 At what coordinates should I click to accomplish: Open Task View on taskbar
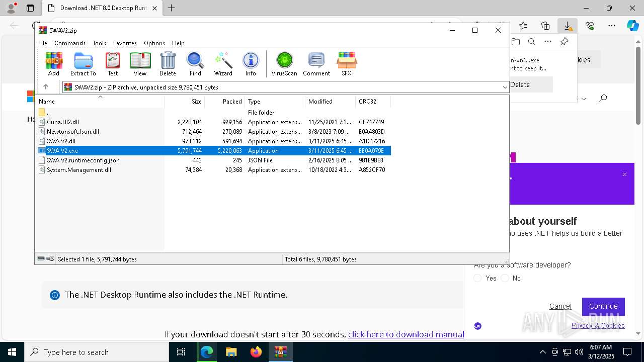pos(181,352)
